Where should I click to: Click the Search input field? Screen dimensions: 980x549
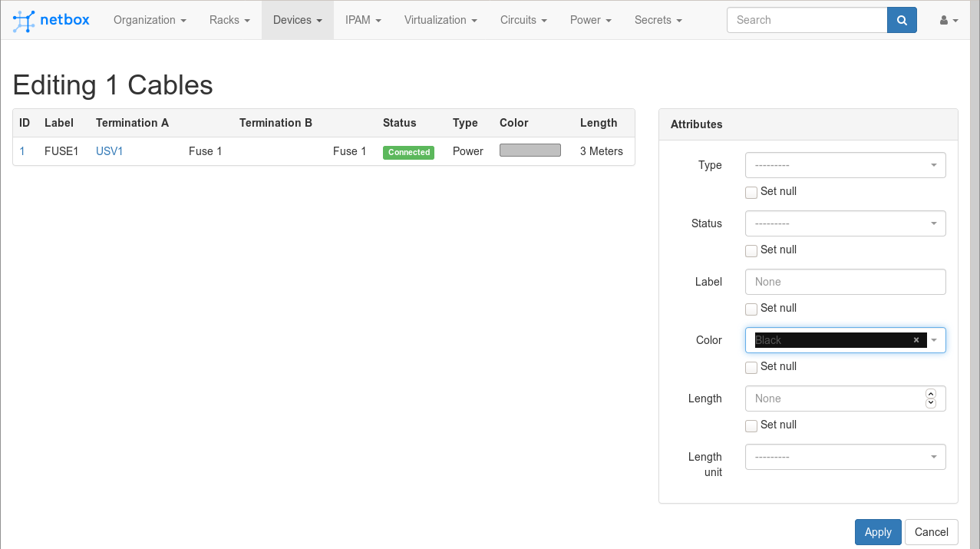coord(807,20)
